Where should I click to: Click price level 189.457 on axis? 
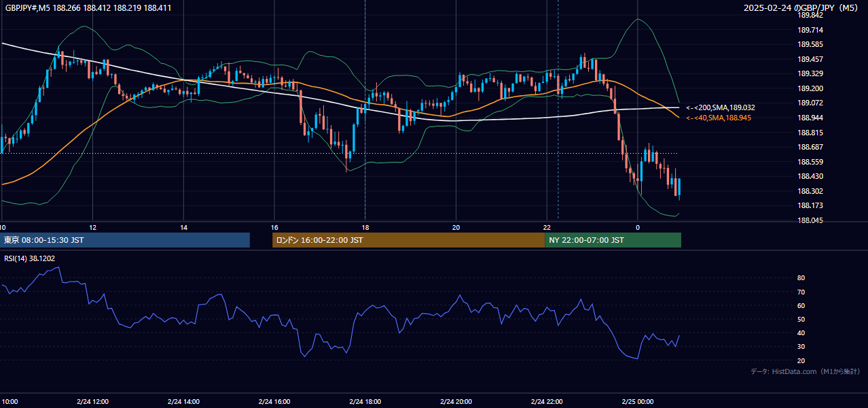[810, 59]
